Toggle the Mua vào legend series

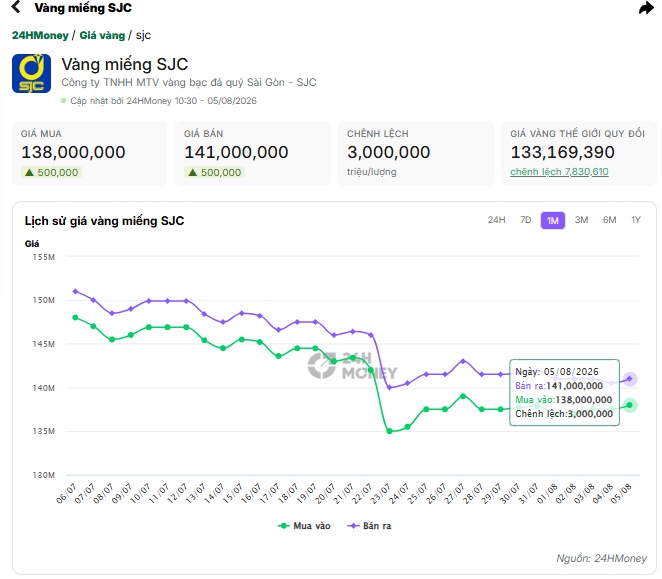(x=304, y=526)
